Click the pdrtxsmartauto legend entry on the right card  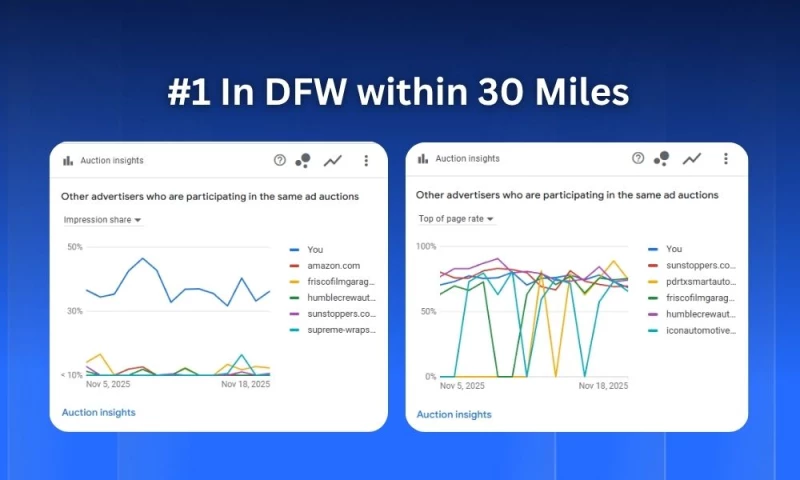700,282
